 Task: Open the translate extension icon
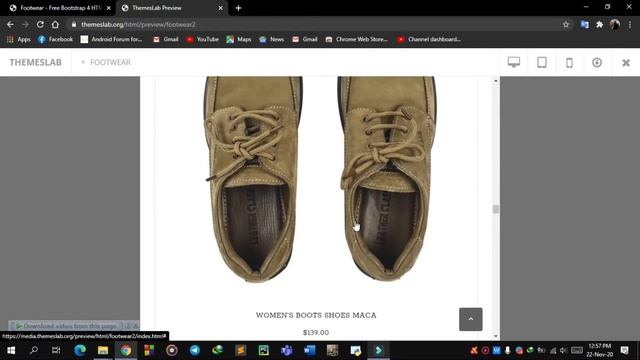[x=584, y=24]
